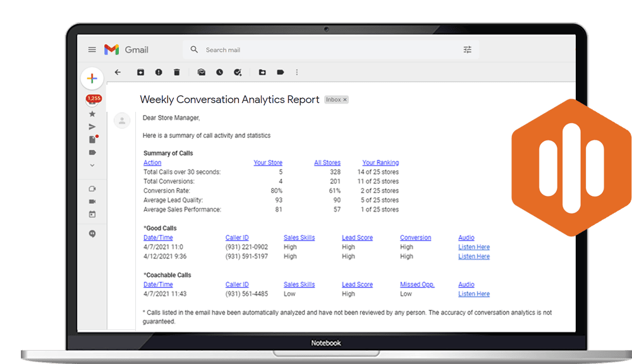Click Date/Time header under Coachable Calls
The width and height of the screenshot is (632, 364).
(x=158, y=284)
